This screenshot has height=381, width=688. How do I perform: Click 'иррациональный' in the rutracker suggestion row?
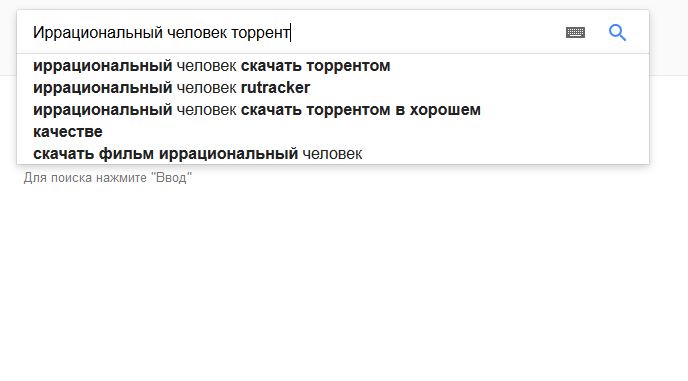pyautogui.click(x=102, y=88)
